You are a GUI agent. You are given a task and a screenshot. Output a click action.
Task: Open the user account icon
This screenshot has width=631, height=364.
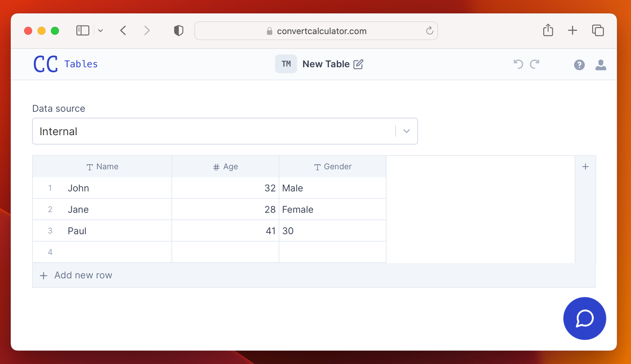(x=601, y=65)
